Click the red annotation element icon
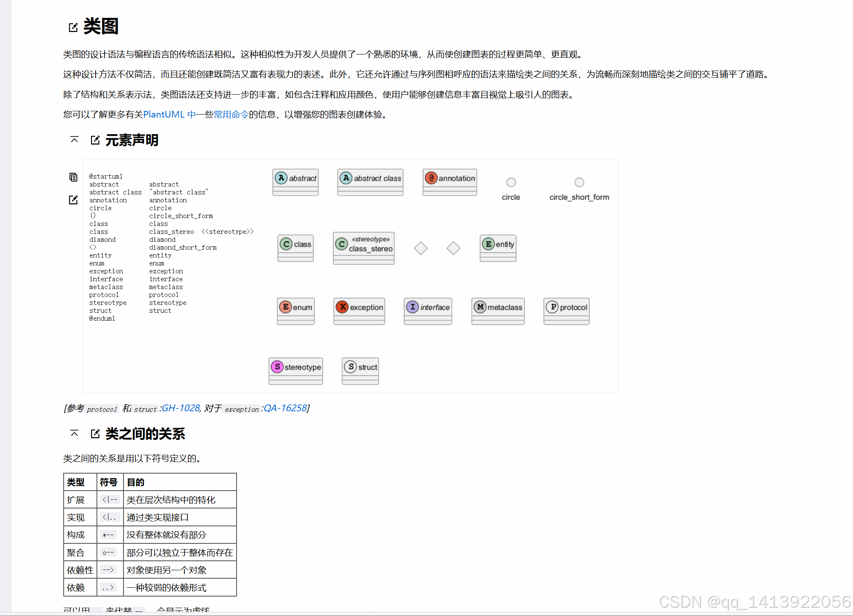 click(x=431, y=178)
